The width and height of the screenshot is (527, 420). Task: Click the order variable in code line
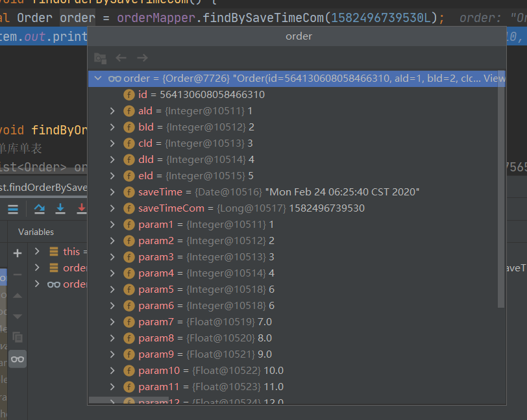(78, 18)
